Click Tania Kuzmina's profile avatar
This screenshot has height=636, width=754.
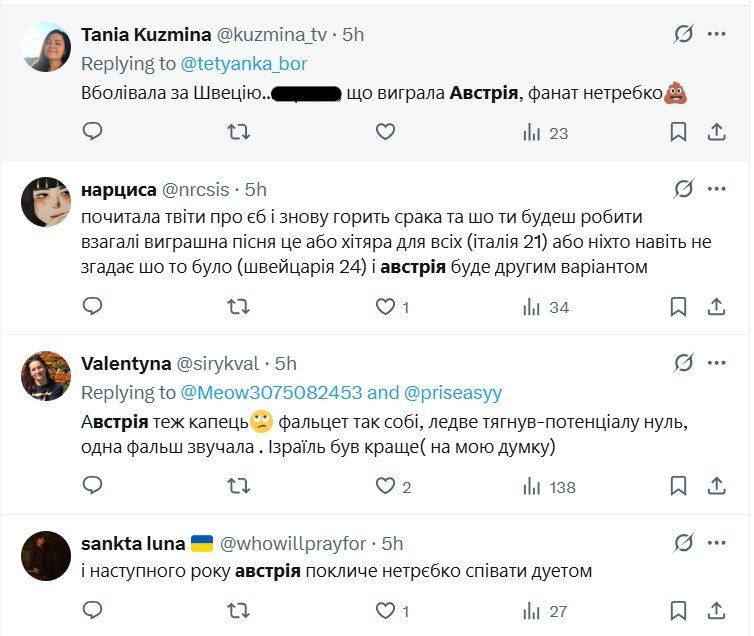46,47
